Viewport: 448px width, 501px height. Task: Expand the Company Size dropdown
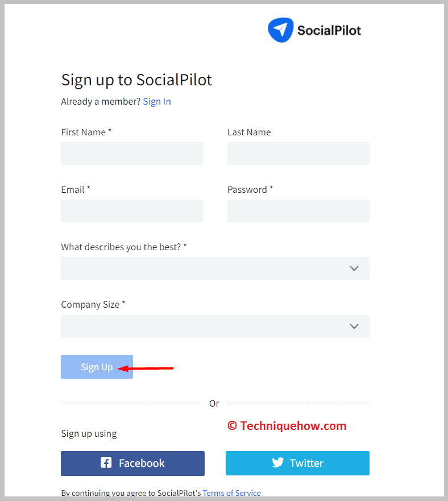pos(215,326)
